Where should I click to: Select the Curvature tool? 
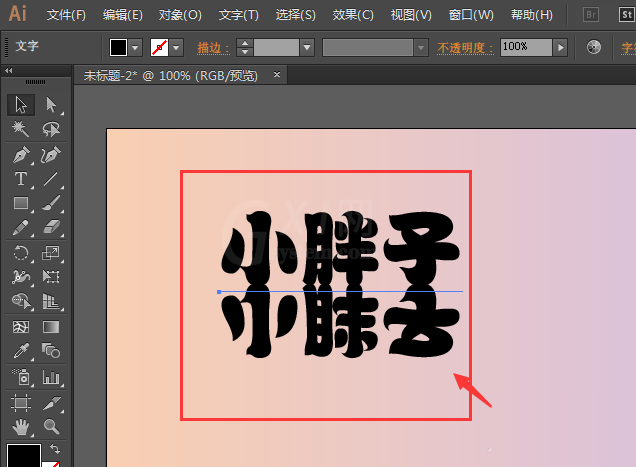[51, 155]
